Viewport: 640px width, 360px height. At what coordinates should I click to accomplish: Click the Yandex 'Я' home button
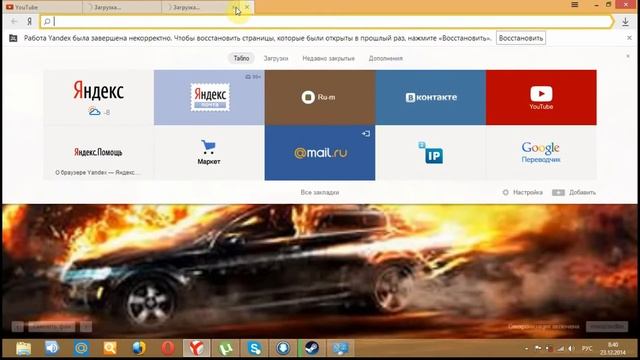pyautogui.click(x=29, y=21)
